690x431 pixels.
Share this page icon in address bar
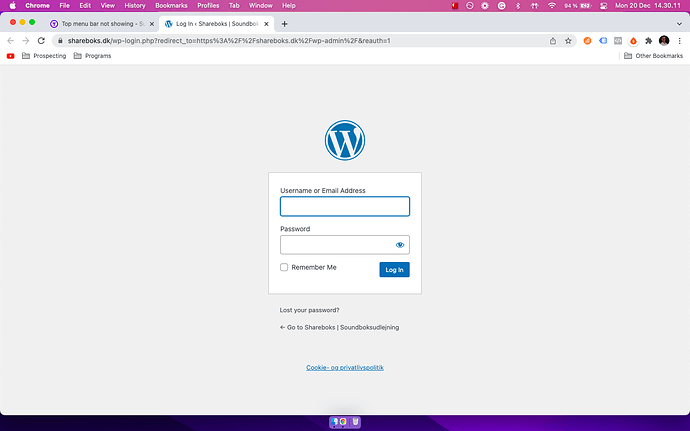coord(553,41)
